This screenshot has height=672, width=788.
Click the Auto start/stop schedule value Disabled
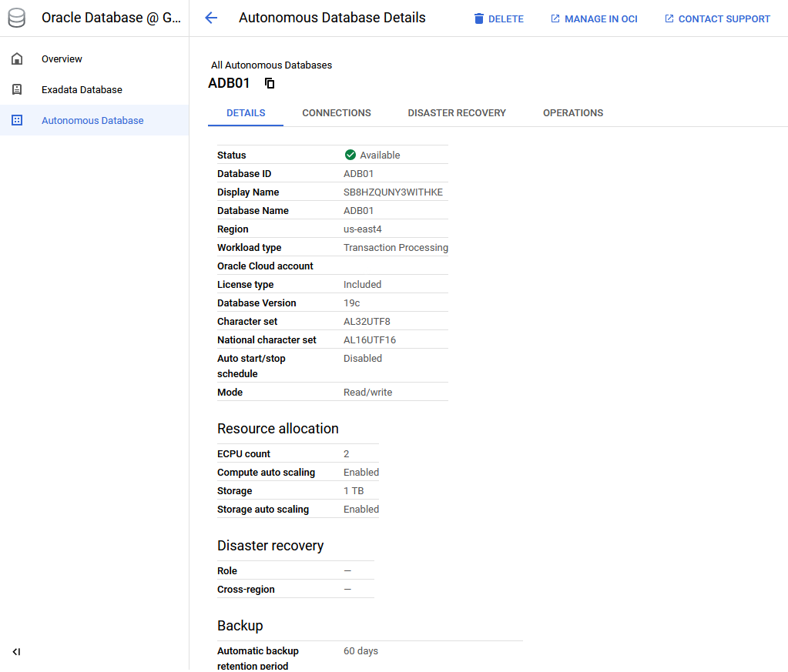click(x=363, y=358)
